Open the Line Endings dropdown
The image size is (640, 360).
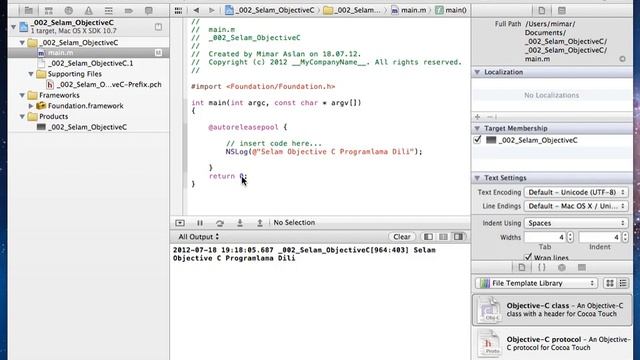(x=576, y=206)
